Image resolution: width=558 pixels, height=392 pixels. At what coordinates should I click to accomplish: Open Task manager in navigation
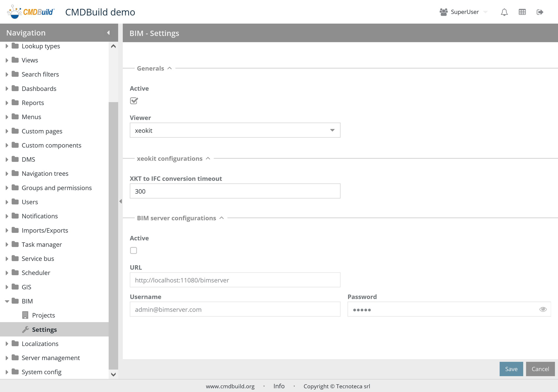point(42,244)
